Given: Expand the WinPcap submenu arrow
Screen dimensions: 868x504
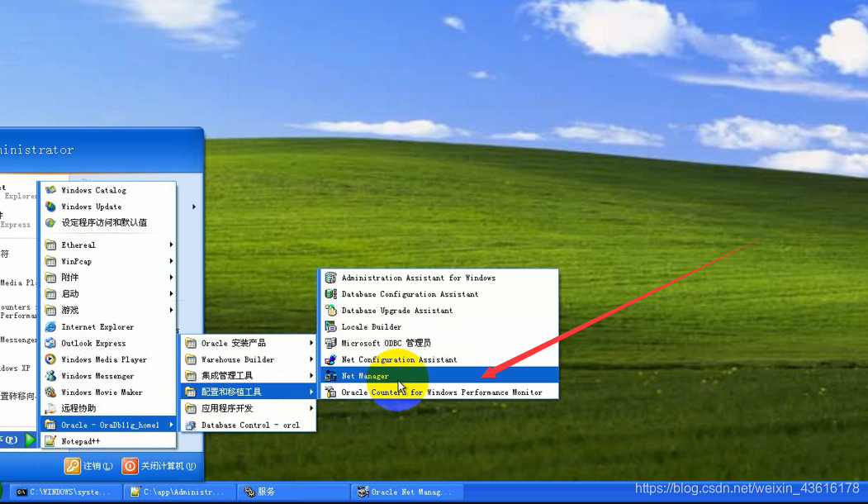Looking at the screenshot, I should (x=171, y=261).
